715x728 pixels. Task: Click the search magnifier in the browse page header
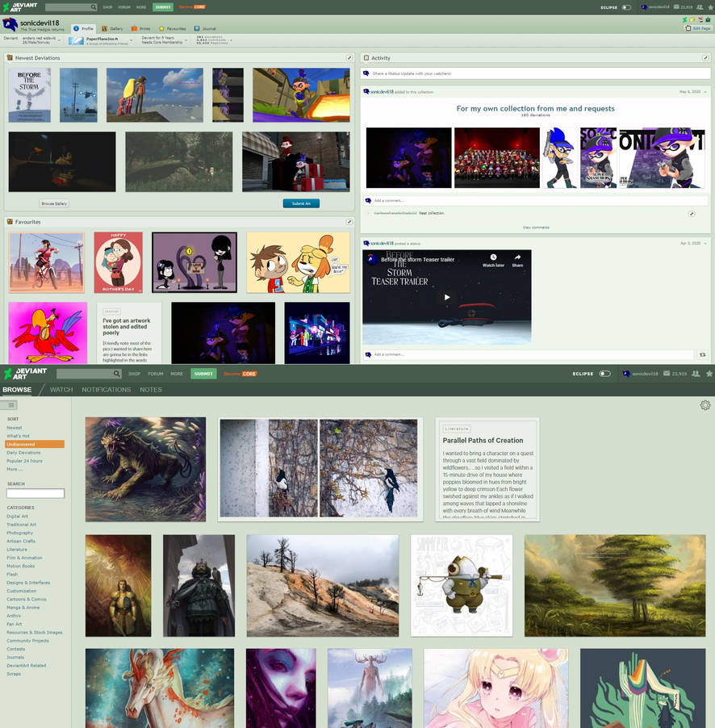pos(116,374)
